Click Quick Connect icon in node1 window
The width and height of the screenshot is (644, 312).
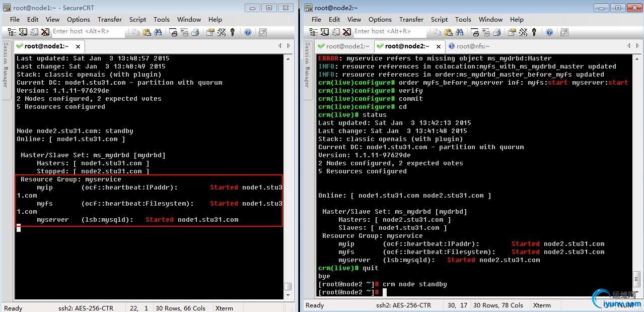click(23, 32)
